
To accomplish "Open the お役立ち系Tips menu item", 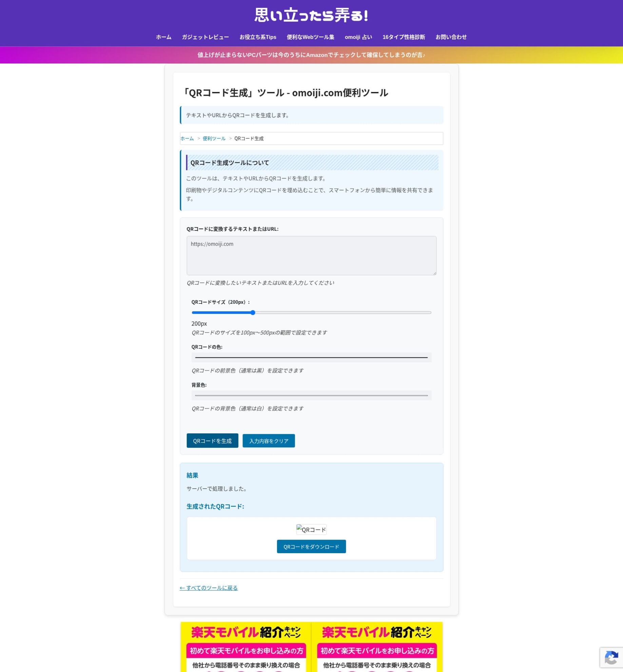I will click(258, 37).
